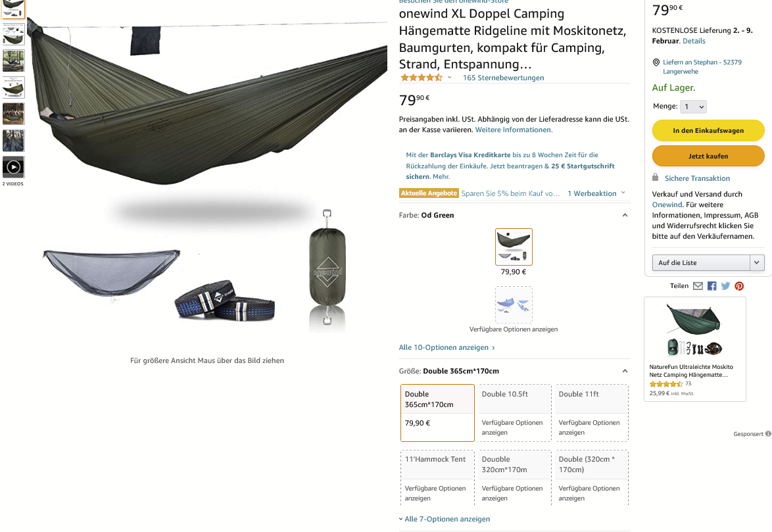Click In den Einkaufswagen button

pos(708,130)
